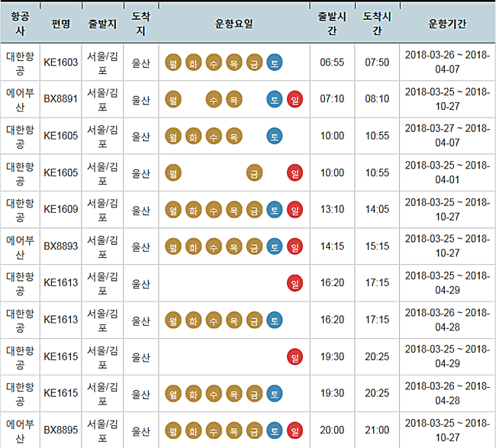Screen dimensions: 496x448
Task: Click period 2018-03-26 ~ 2018-04-07
Action: pyautogui.click(x=447, y=62)
